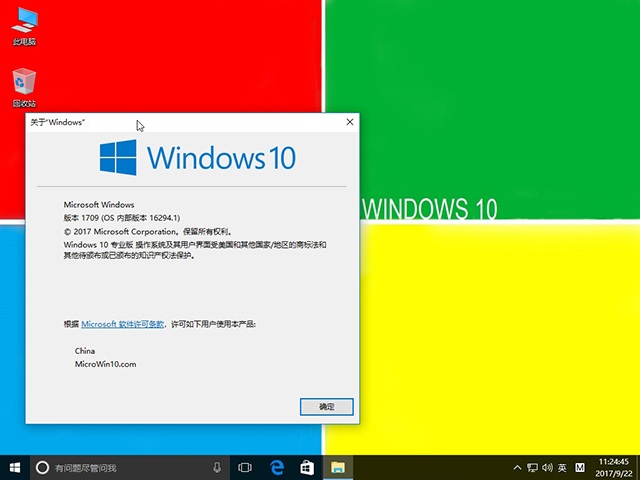
Task: Open the clock and date flyout
Action: [614, 467]
